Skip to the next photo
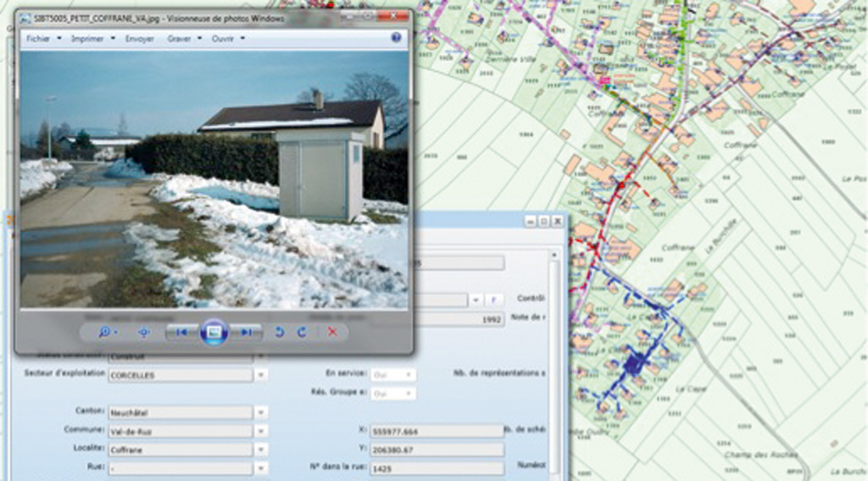This screenshot has width=868, height=481. 247,332
